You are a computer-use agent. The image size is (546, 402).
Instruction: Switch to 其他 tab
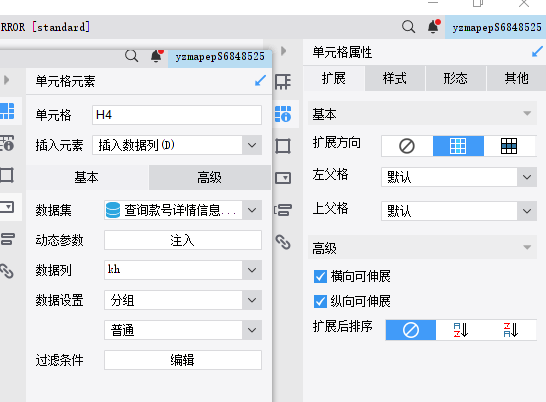pos(516,78)
